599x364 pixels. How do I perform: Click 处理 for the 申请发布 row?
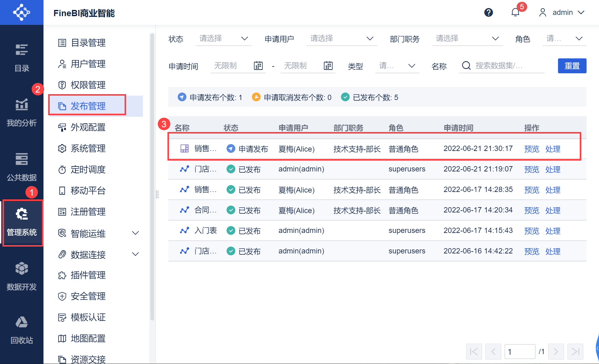click(553, 149)
